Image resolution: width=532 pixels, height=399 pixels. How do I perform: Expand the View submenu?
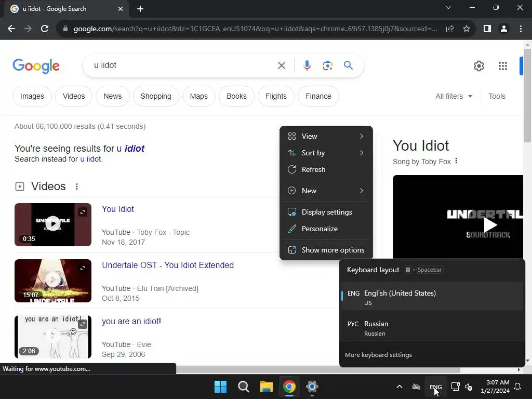pyautogui.click(x=326, y=136)
